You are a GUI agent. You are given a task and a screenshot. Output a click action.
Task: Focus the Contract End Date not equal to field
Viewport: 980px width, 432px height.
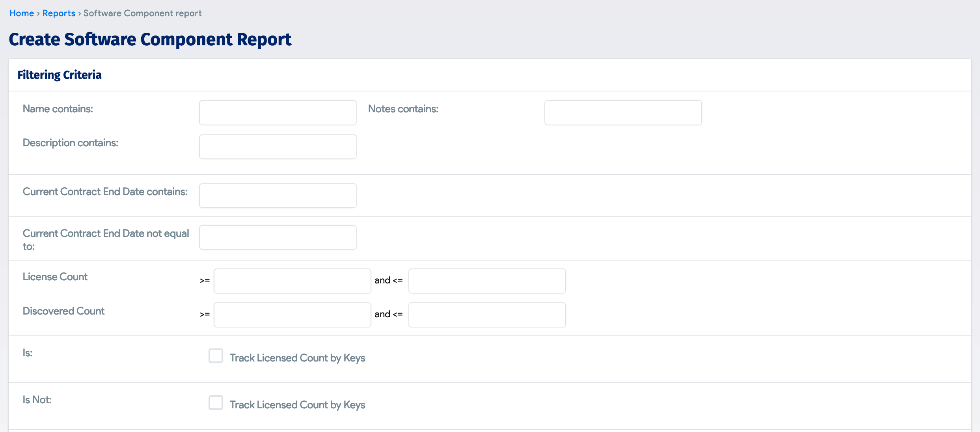point(278,237)
